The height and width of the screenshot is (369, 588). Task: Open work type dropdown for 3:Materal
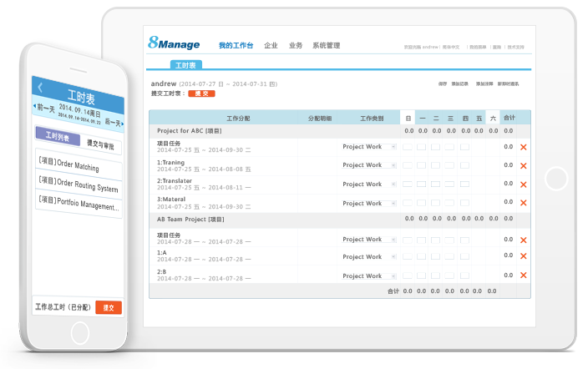tap(369, 203)
